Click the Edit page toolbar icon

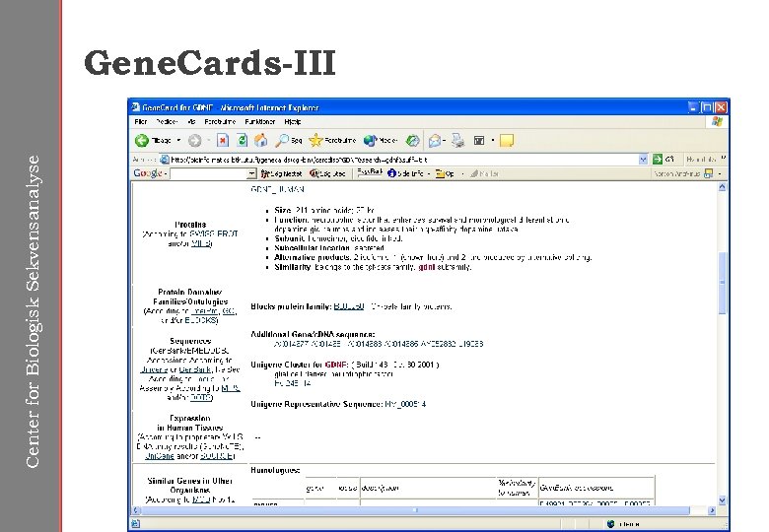tap(479, 141)
